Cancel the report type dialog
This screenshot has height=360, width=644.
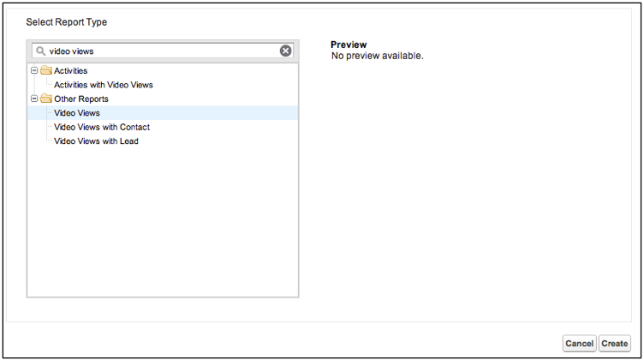579,344
